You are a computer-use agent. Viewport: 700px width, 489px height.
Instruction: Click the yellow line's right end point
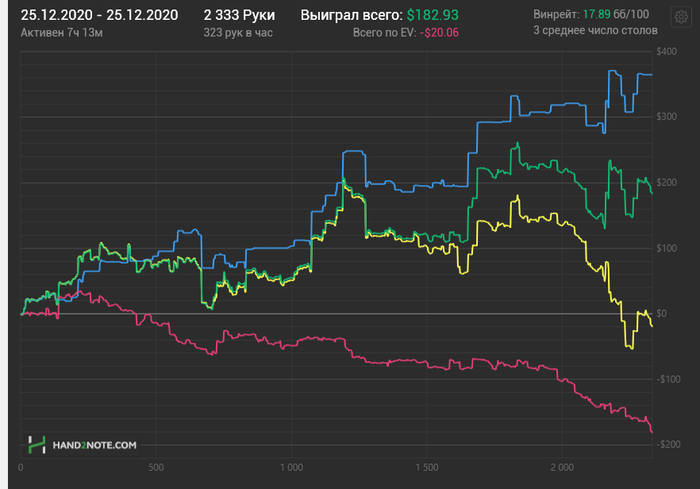(x=652, y=326)
